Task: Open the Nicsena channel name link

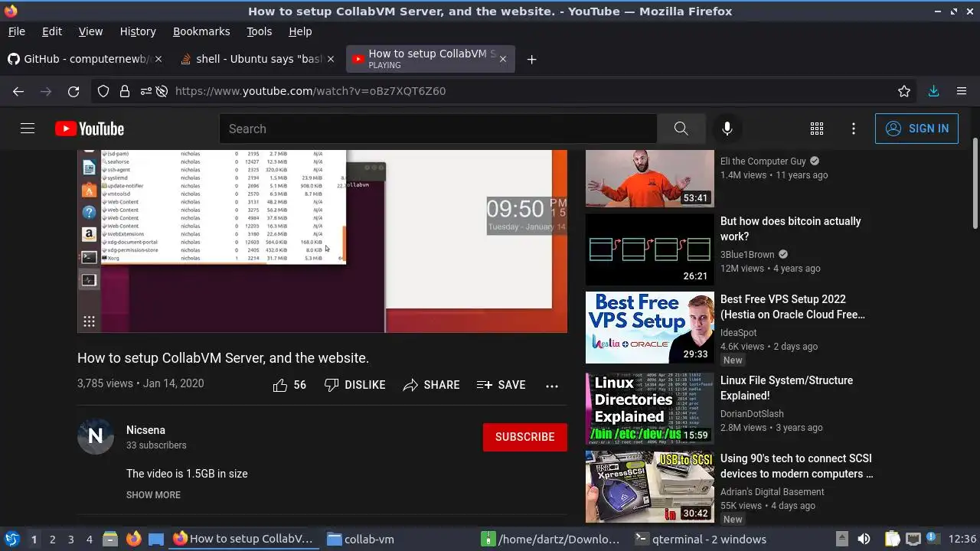Action: tap(145, 430)
